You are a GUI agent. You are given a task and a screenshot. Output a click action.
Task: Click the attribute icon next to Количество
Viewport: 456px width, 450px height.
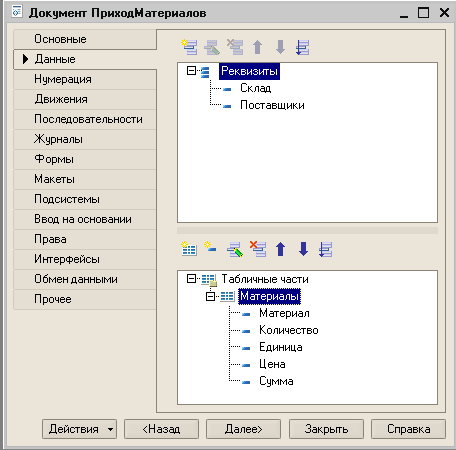pyautogui.click(x=246, y=331)
